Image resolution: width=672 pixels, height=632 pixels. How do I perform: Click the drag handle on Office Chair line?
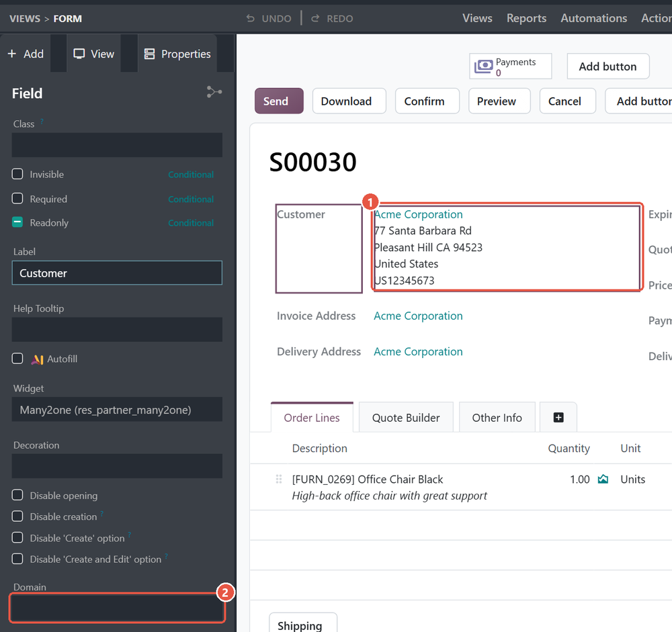click(x=279, y=479)
